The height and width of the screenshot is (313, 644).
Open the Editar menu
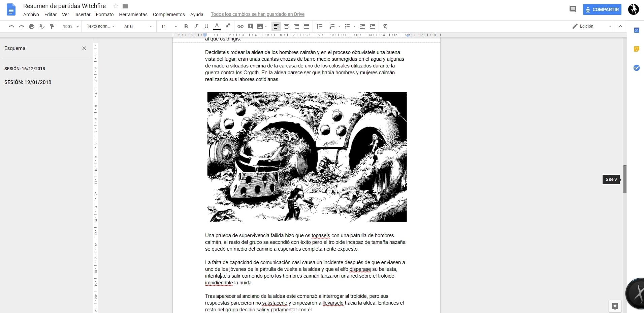(x=51, y=15)
